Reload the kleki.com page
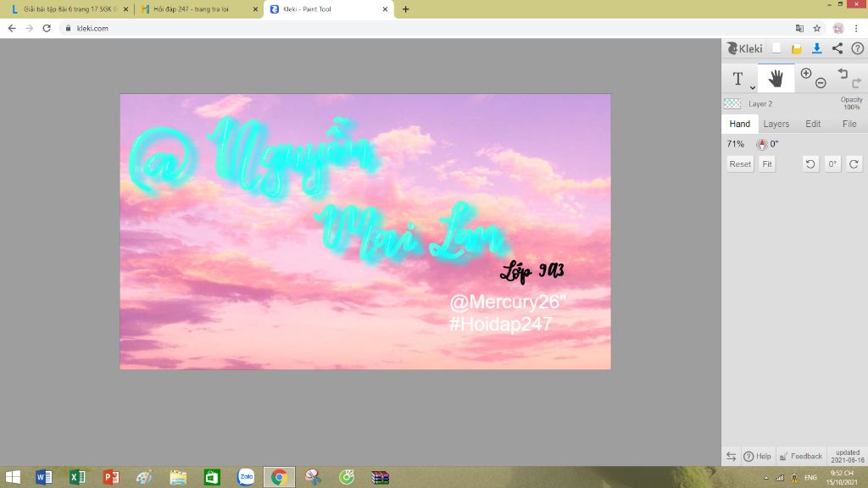 (x=47, y=28)
